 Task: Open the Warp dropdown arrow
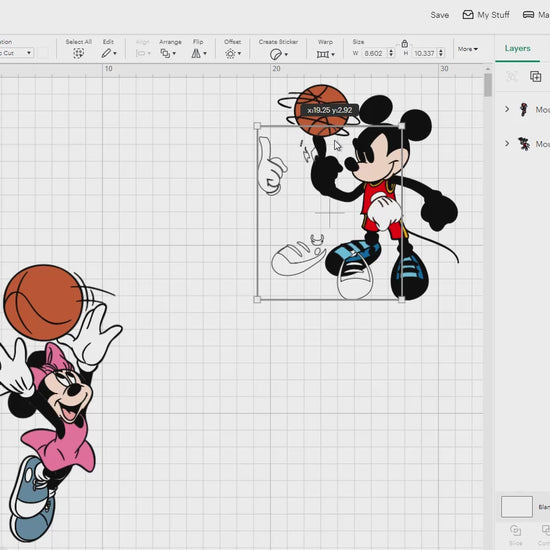(x=333, y=54)
